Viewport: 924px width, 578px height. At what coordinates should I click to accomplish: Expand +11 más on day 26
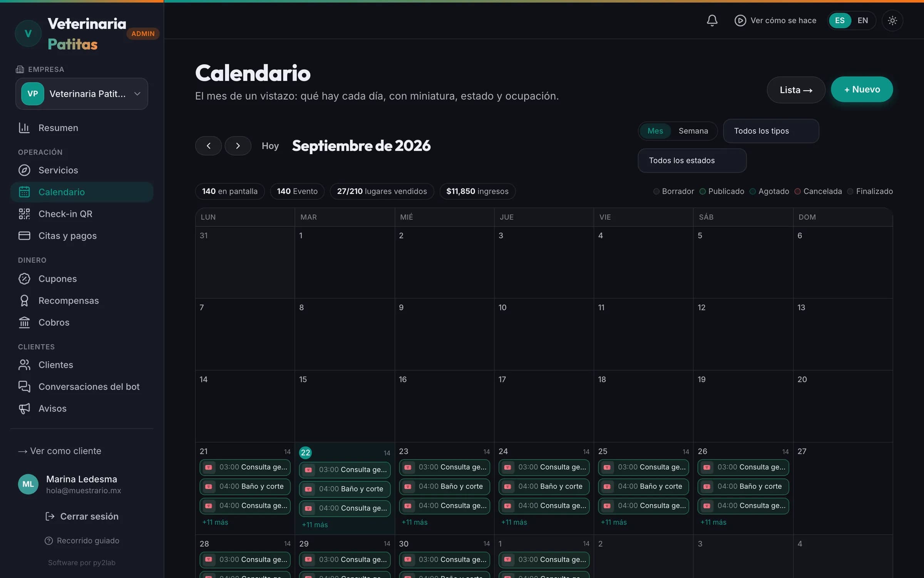point(713,522)
